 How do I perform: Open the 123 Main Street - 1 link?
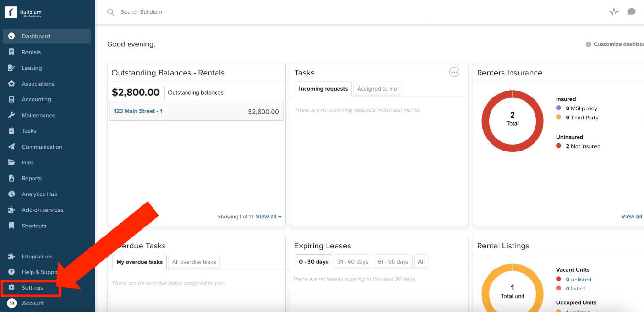tap(138, 111)
